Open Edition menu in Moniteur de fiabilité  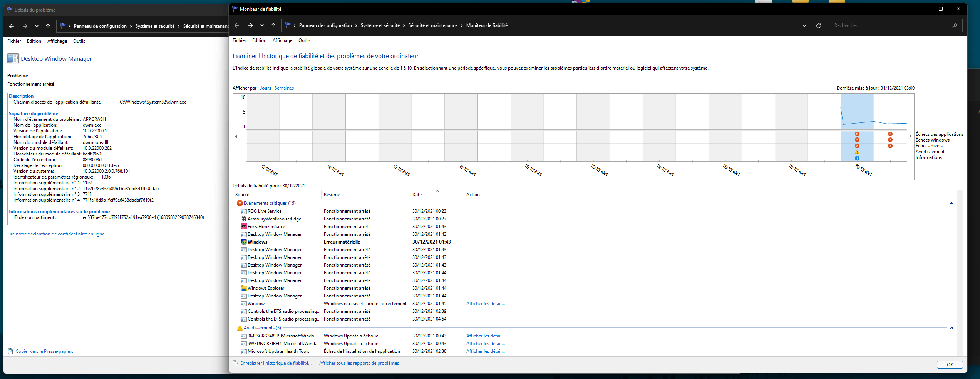point(259,40)
